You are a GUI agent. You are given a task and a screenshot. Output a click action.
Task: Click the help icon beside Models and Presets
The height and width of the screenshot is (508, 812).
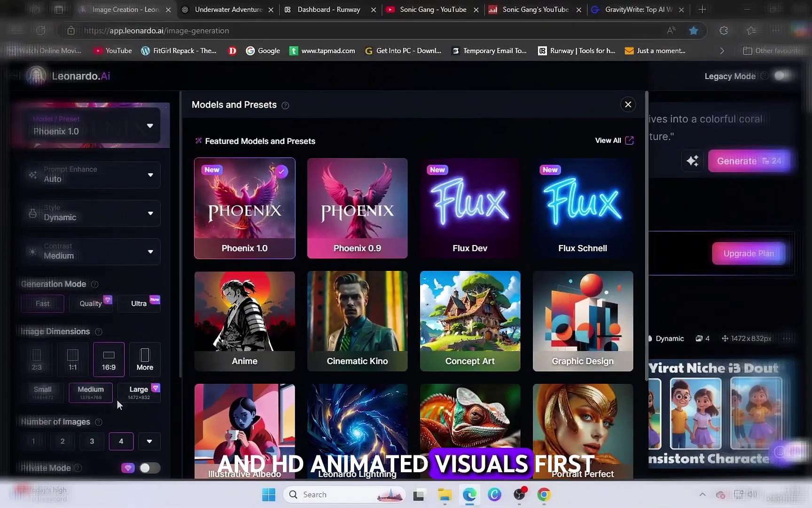(x=285, y=106)
